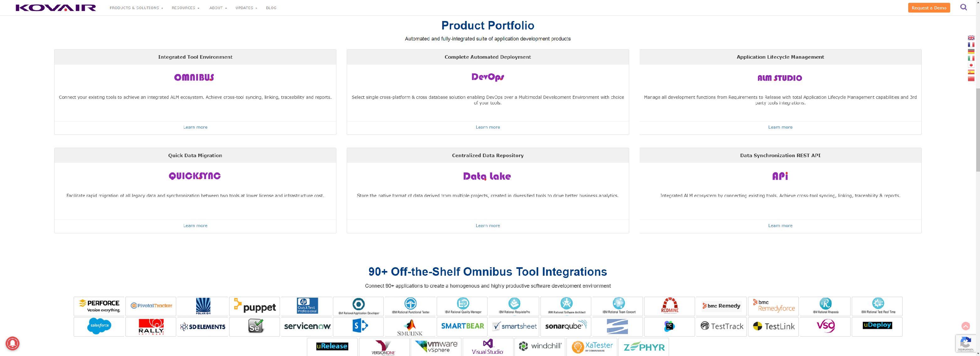Open the About dropdown menu
The height and width of the screenshot is (356, 980).
pos(218,8)
